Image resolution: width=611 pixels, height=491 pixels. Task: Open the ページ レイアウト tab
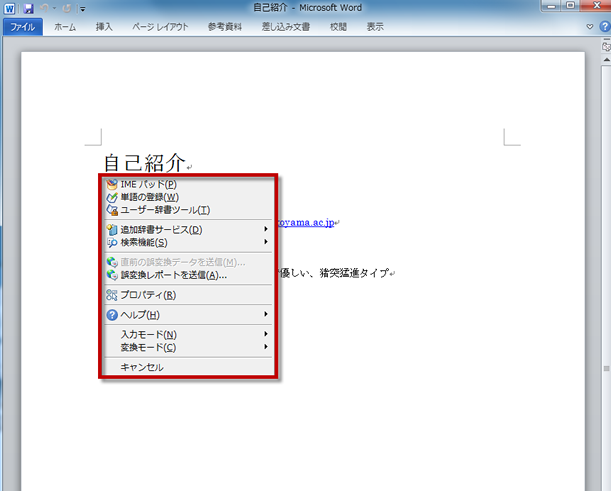pyautogui.click(x=160, y=27)
